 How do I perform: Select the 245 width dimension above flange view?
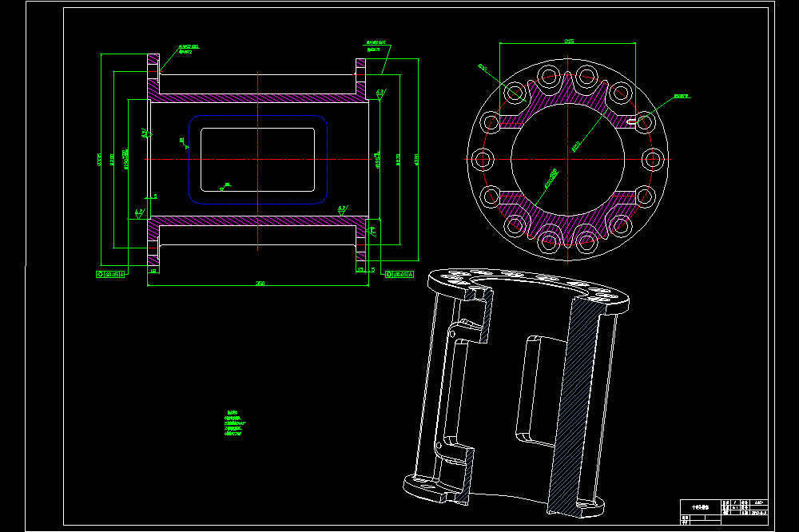coord(569,41)
